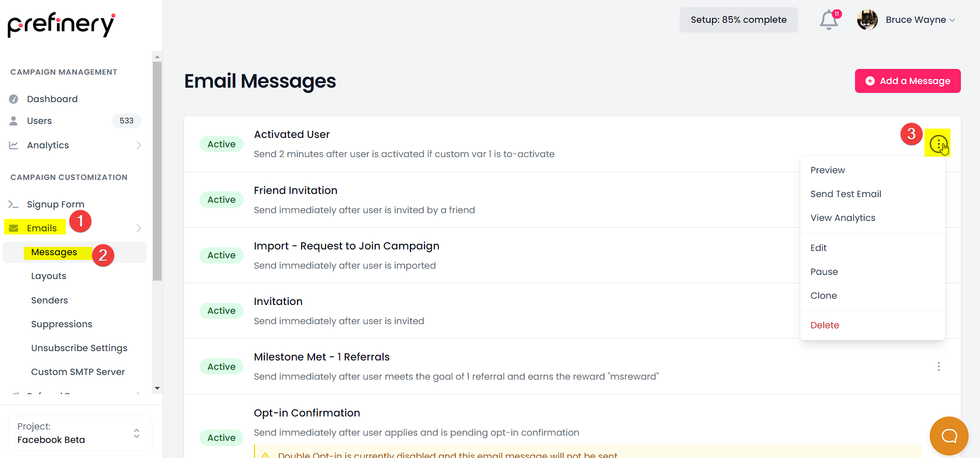The width and height of the screenshot is (980, 458).
Task: Open Milestone Met - 1 Referrals message
Action: click(322, 357)
